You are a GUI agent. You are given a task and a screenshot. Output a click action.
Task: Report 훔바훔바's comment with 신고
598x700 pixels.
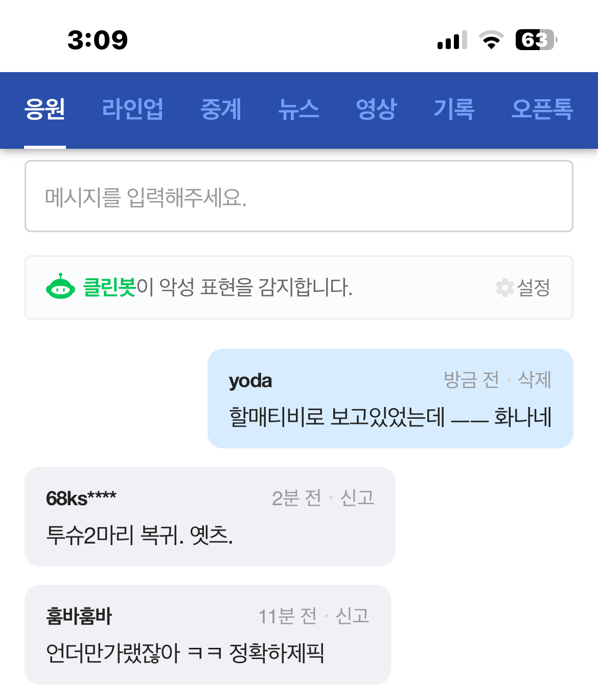(x=352, y=616)
